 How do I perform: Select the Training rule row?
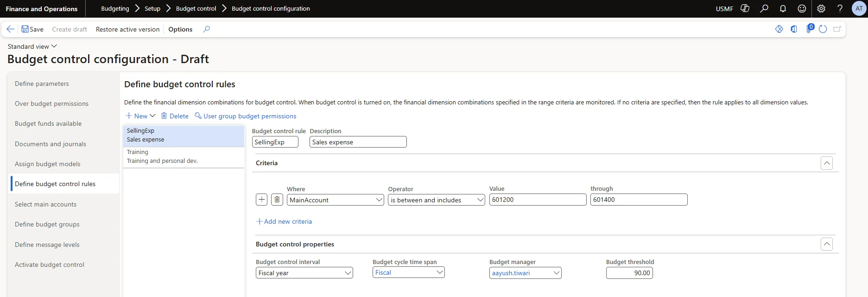click(184, 157)
